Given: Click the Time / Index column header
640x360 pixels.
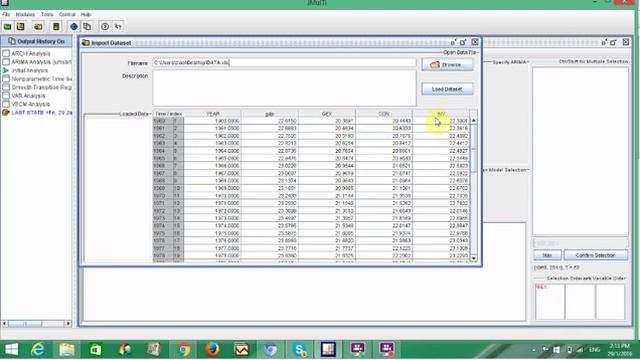Looking at the screenshot, I should 169,113.
